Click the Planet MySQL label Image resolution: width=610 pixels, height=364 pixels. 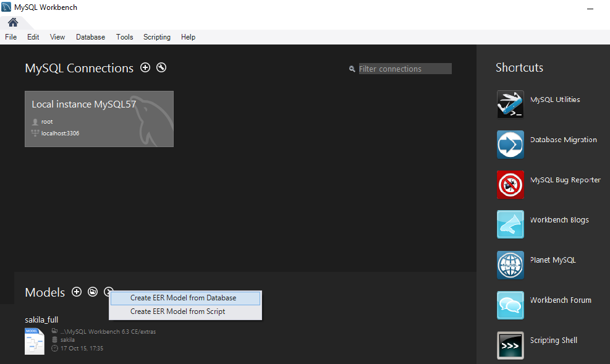coord(553,260)
